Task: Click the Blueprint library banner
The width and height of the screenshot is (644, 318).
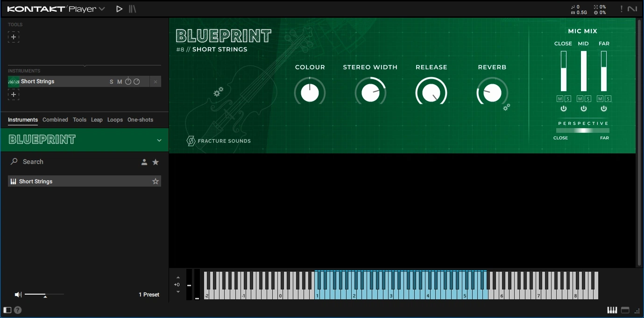Action: pyautogui.click(x=85, y=140)
